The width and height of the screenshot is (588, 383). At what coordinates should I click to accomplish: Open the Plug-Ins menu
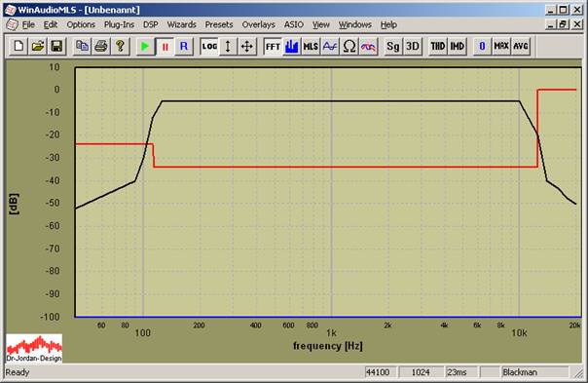tap(119, 24)
